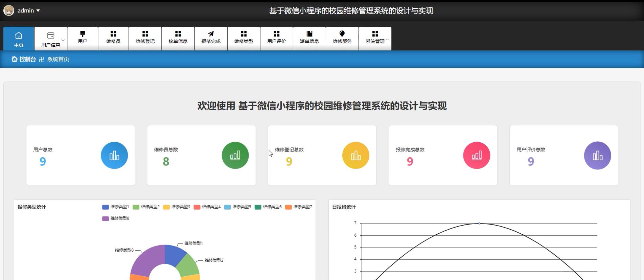Click the pie label 维修类型8
Image resolution: width=644 pixels, height=280 pixels.
pos(124,250)
